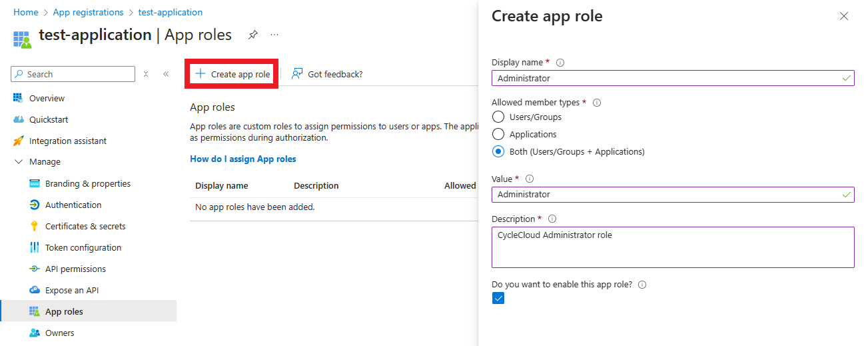The image size is (868, 346).
Task: Go to the App registrations breadcrumb
Action: [88, 12]
